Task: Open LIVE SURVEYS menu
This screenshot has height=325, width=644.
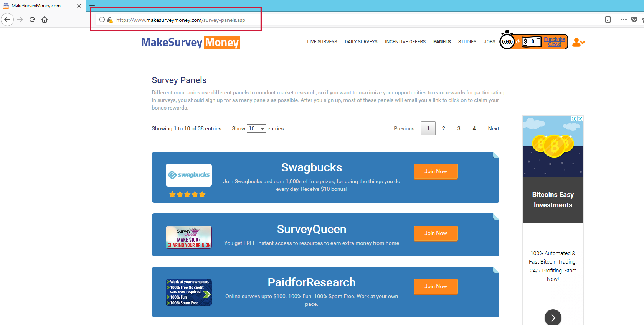Action: (x=322, y=42)
